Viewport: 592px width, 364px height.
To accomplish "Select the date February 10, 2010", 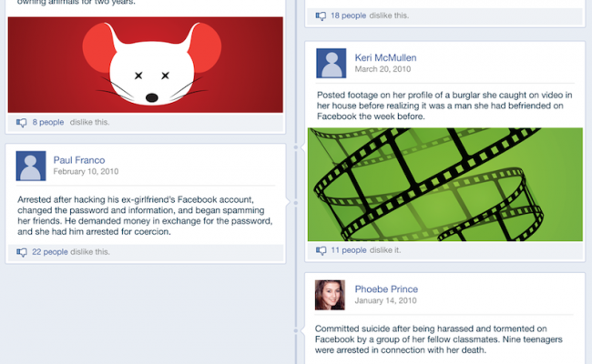I will 86,172.
